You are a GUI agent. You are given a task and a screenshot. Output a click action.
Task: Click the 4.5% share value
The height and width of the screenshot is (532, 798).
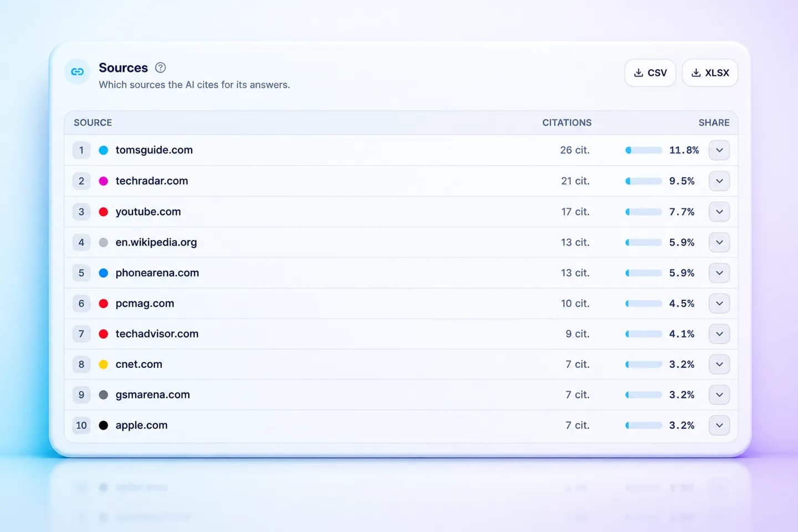point(682,303)
